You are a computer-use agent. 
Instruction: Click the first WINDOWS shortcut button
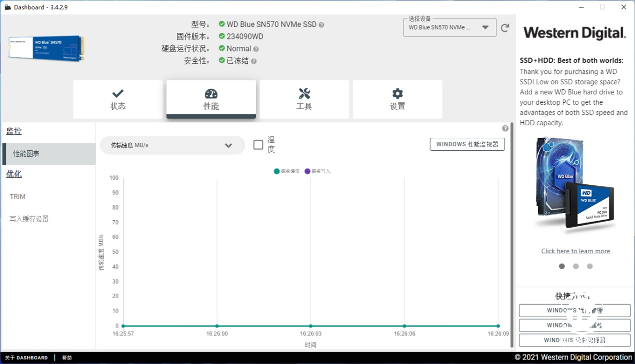click(x=574, y=310)
